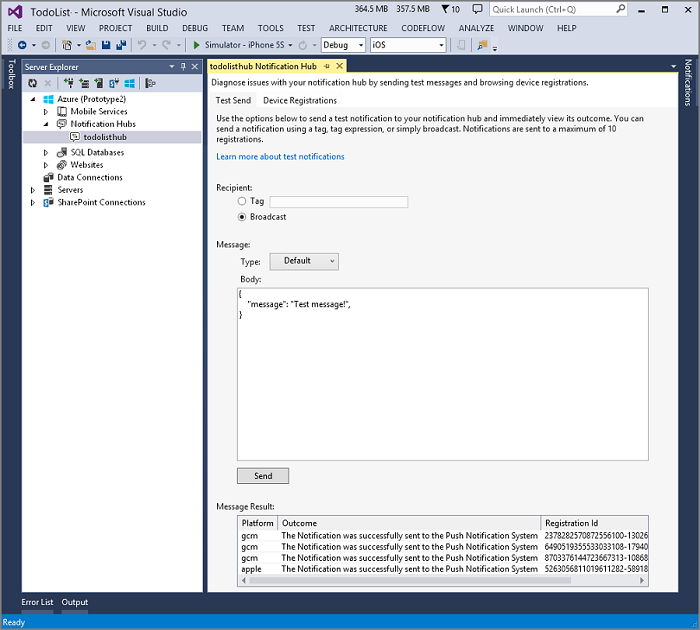
Task: Open the DEBUG menu
Action: click(x=195, y=28)
